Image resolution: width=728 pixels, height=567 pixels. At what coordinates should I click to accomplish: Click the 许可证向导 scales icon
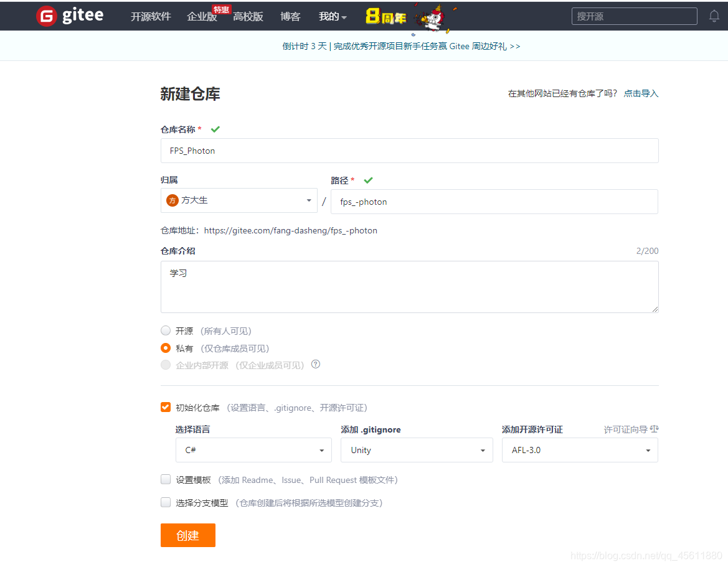(654, 429)
